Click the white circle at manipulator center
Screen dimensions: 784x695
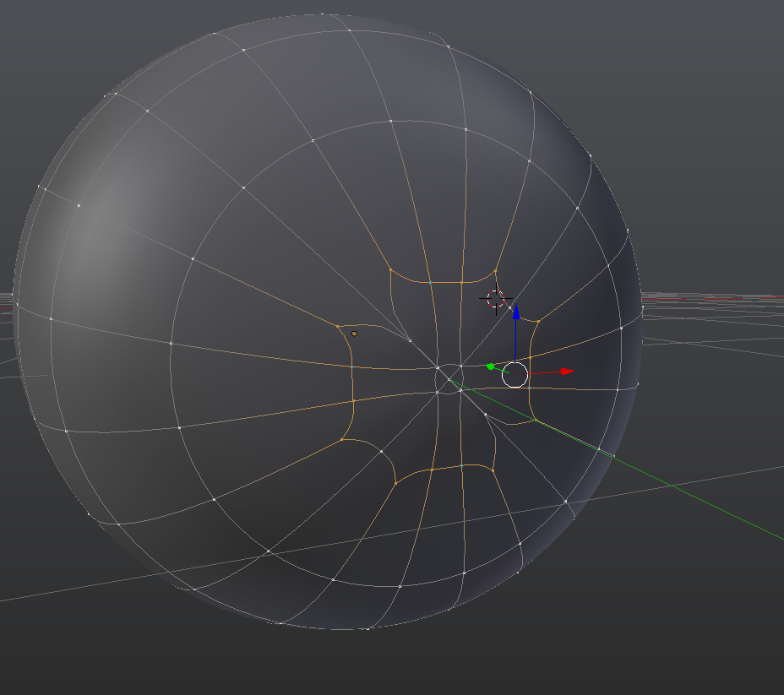514,375
